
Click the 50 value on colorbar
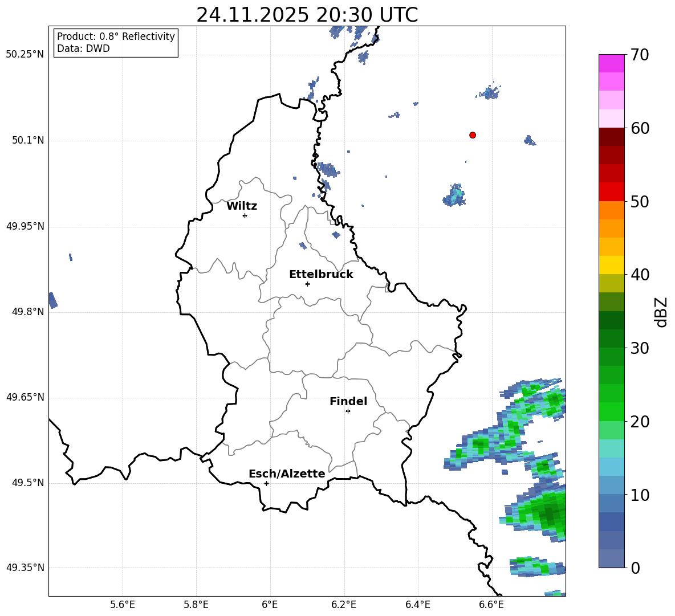click(x=640, y=202)
